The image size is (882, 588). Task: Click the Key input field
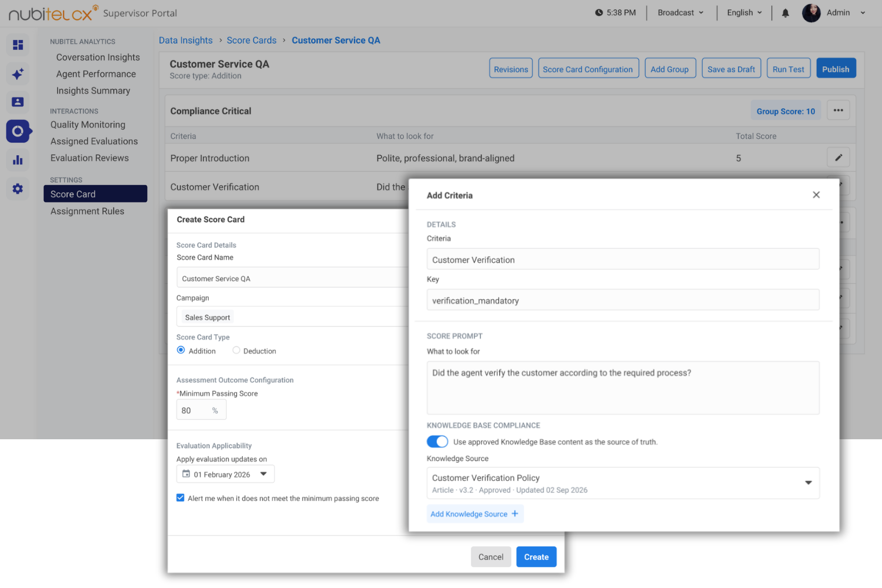coord(623,300)
